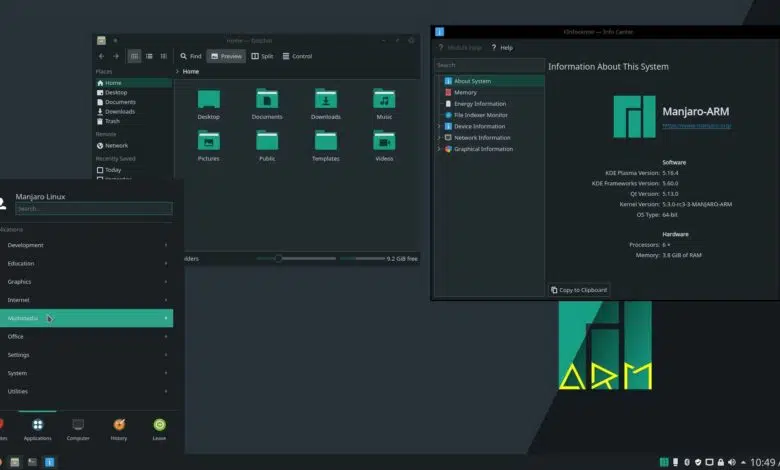Open Dolphin Control menu

click(x=297, y=56)
